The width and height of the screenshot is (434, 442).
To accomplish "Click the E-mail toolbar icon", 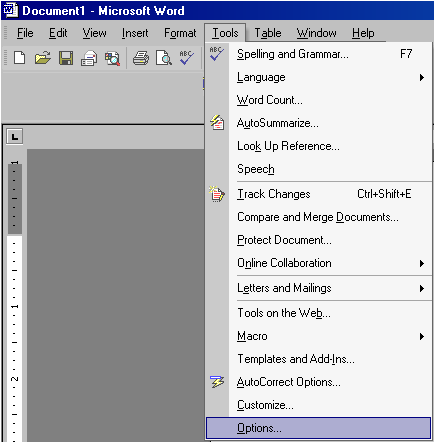I will (89, 58).
